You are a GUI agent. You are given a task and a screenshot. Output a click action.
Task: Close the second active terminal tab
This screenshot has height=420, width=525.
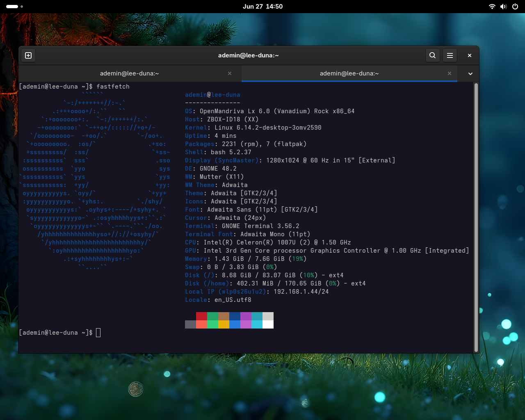450,73
